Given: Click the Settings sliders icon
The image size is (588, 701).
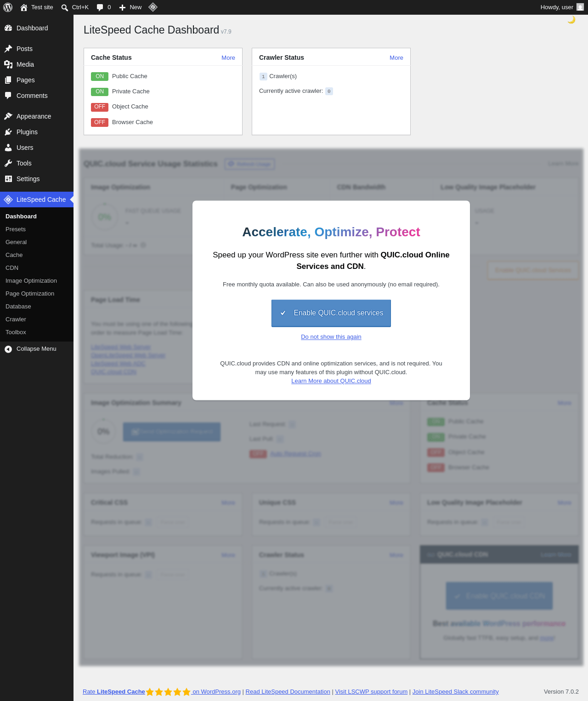Looking at the screenshot, I should [x=8, y=179].
